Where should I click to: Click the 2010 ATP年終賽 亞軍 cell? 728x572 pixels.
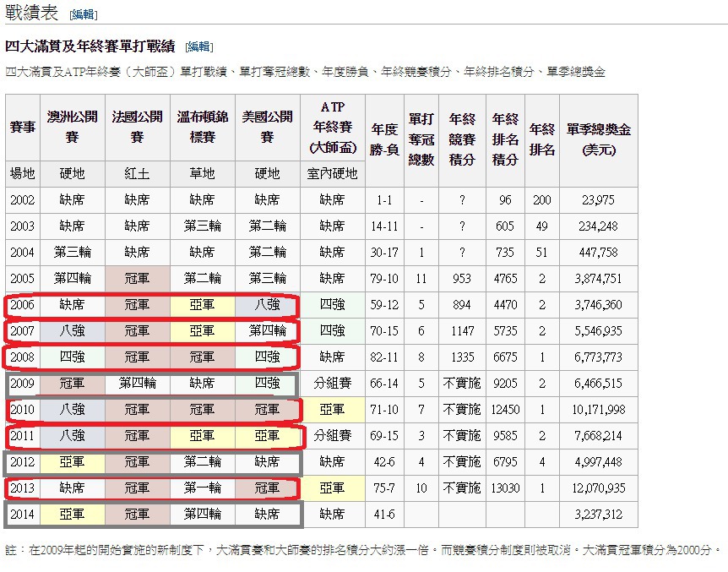pyautogui.click(x=333, y=410)
